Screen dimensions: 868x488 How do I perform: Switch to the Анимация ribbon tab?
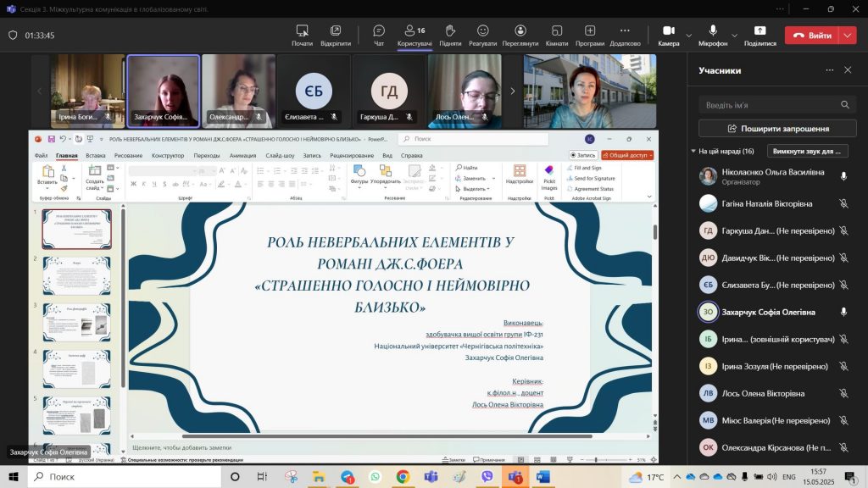point(242,156)
